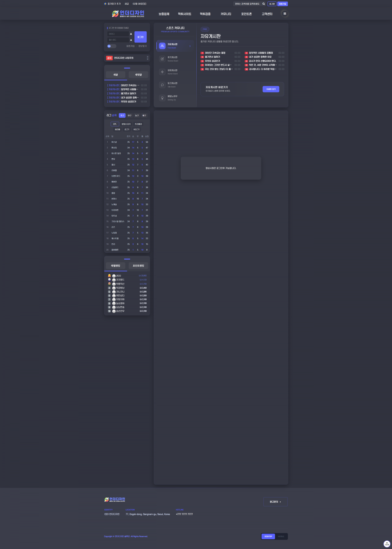This screenshot has height=549, width=392.
Task: Click the 광고문의 link in footer
Action: (x=275, y=501)
